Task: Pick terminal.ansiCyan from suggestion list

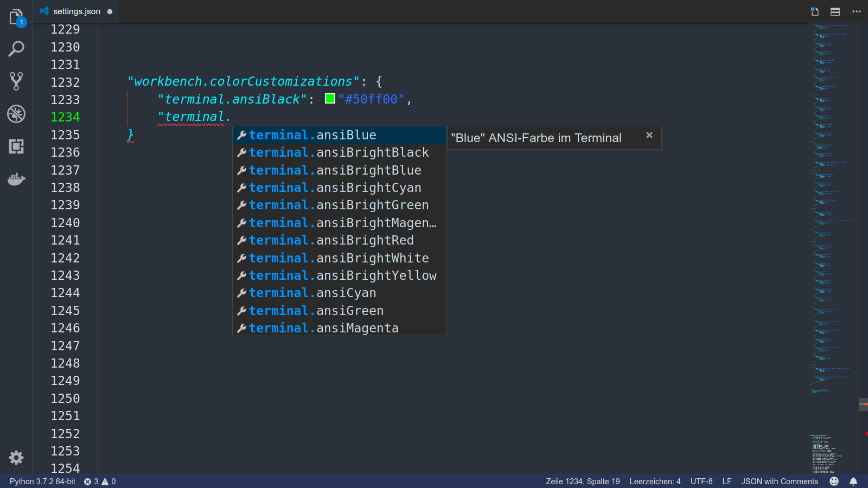Action: point(340,293)
